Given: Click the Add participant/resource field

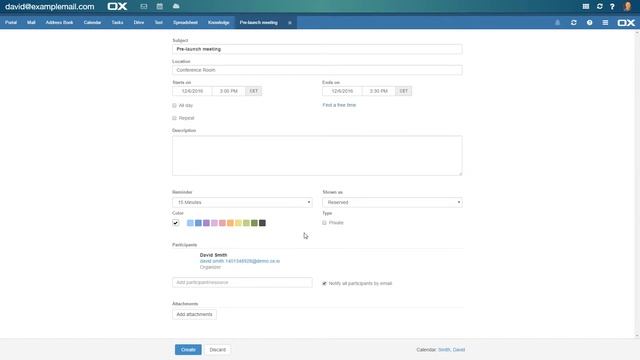Looking at the screenshot, I should click(x=242, y=282).
